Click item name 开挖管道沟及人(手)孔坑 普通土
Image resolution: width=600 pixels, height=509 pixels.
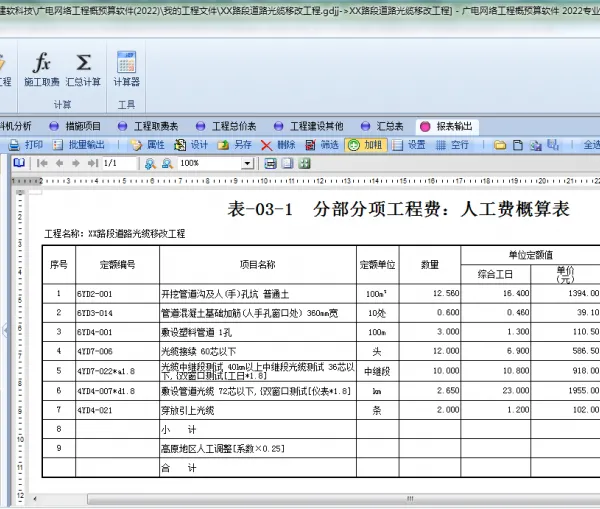click(225, 294)
